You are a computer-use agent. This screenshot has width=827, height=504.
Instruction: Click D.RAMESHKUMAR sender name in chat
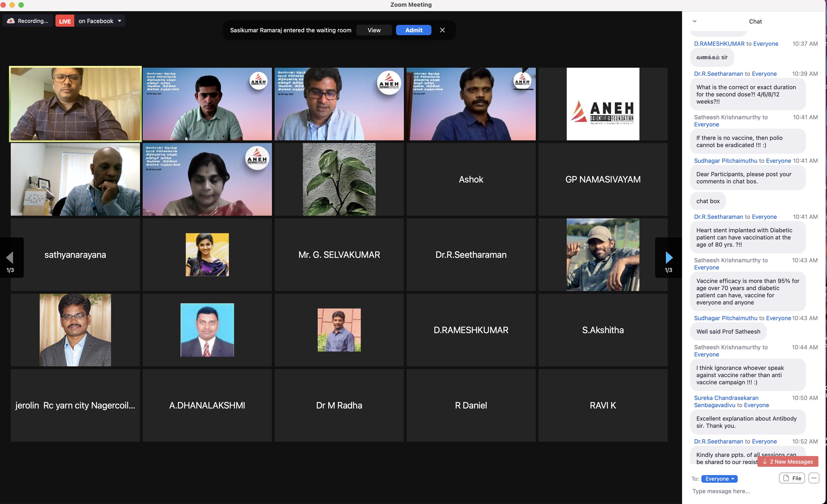pos(719,43)
